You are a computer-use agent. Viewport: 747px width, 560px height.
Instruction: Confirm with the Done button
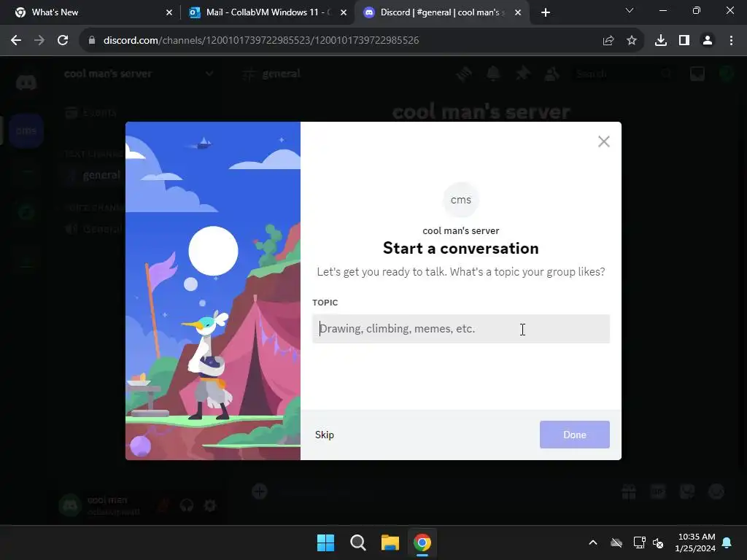tap(575, 435)
